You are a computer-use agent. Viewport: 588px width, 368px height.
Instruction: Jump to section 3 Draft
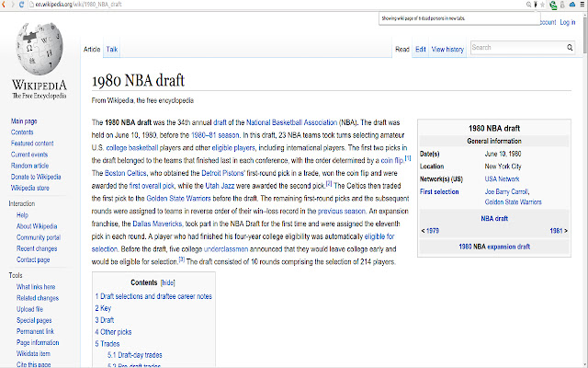coord(104,320)
